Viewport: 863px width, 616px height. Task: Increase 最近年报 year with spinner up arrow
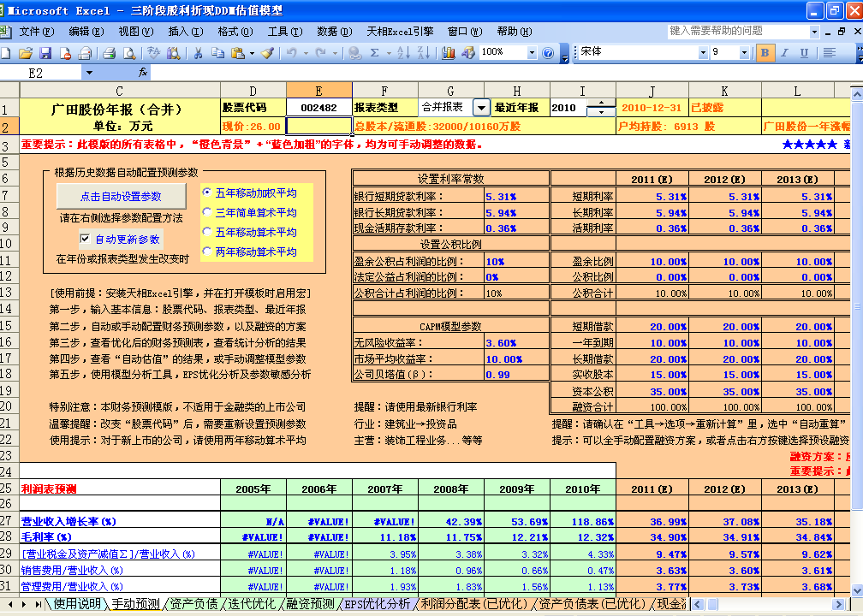pyautogui.click(x=601, y=104)
